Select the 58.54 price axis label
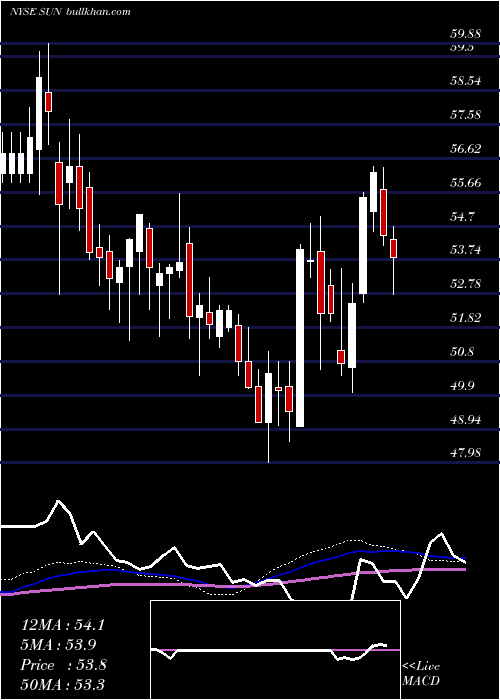This screenshot has width=500, height=700. click(x=465, y=81)
